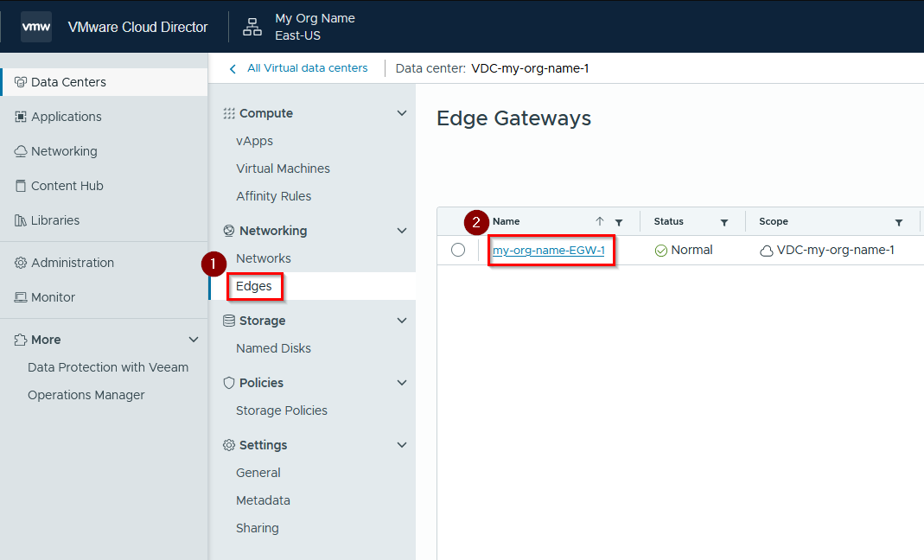
Task: Click the green Normal status check icon
Action: click(x=661, y=251)
